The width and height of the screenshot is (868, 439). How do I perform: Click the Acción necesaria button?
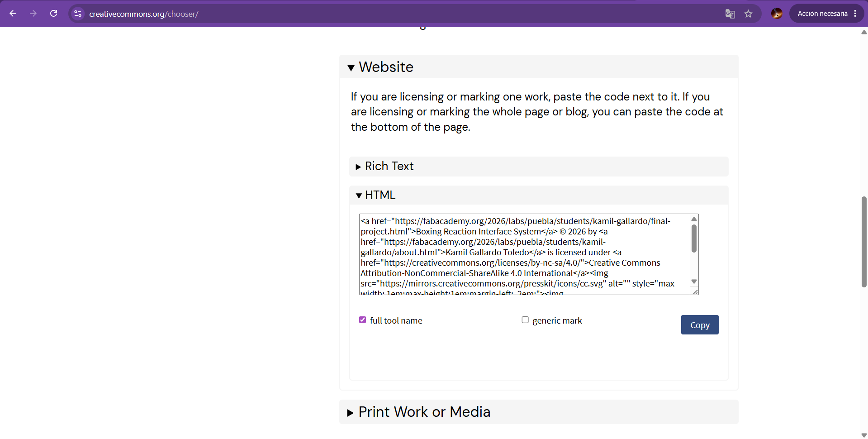pyautogui.click(x=822, y=14)
